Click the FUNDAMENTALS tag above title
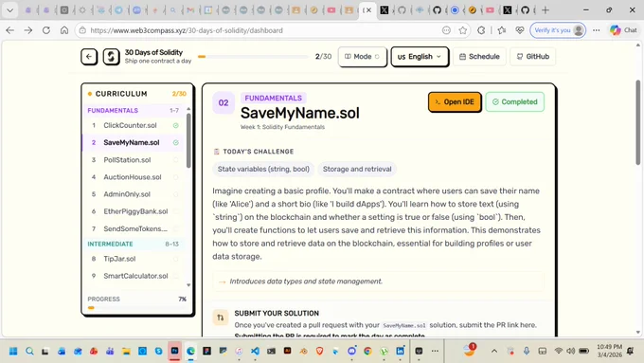644x363 pixels. pyautogui.click(x=273, y=99)
